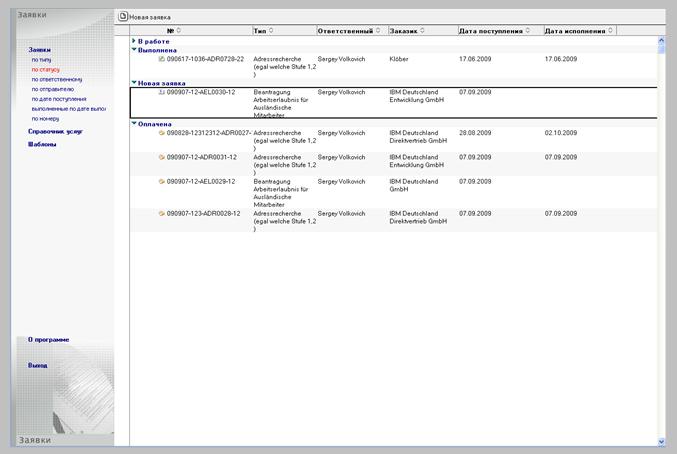Collapse the Оплачена group
This screenshot has height=454, width=677.
[134, 124]
